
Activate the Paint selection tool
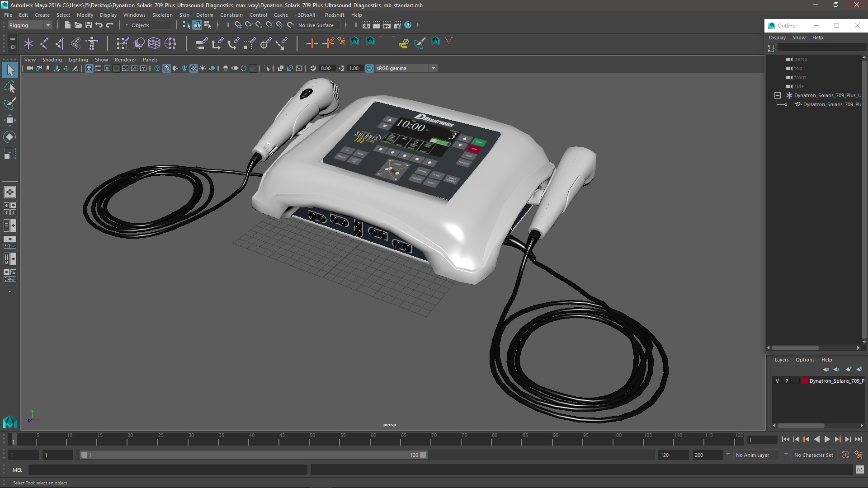click(x=10, y=103)
